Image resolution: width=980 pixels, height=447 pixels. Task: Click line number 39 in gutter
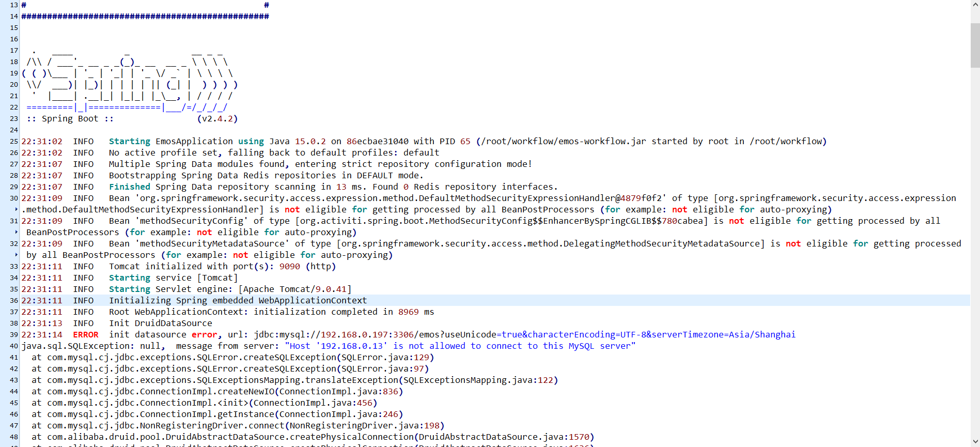14,335
